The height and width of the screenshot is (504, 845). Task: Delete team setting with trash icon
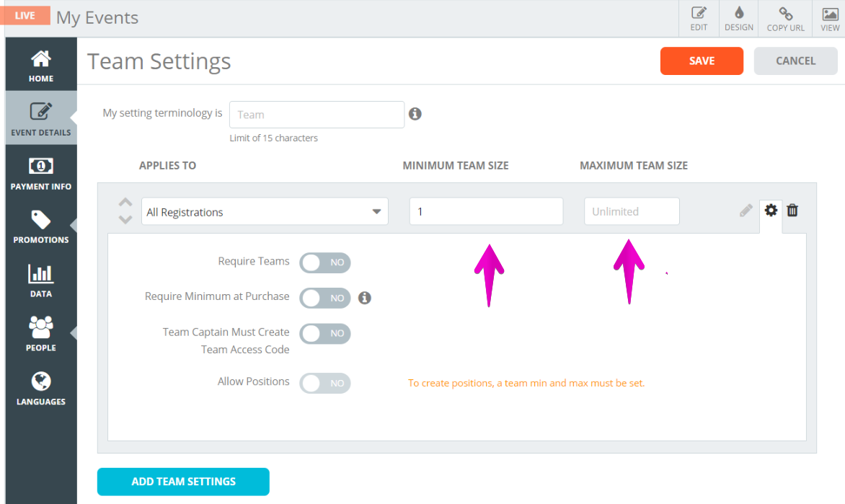(792, 211)
